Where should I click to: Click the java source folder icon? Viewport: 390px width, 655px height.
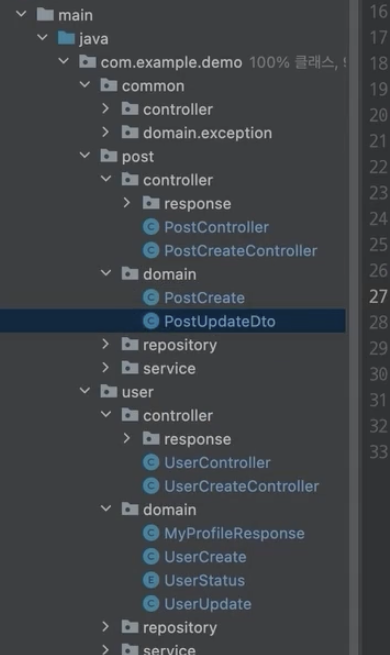66,38
